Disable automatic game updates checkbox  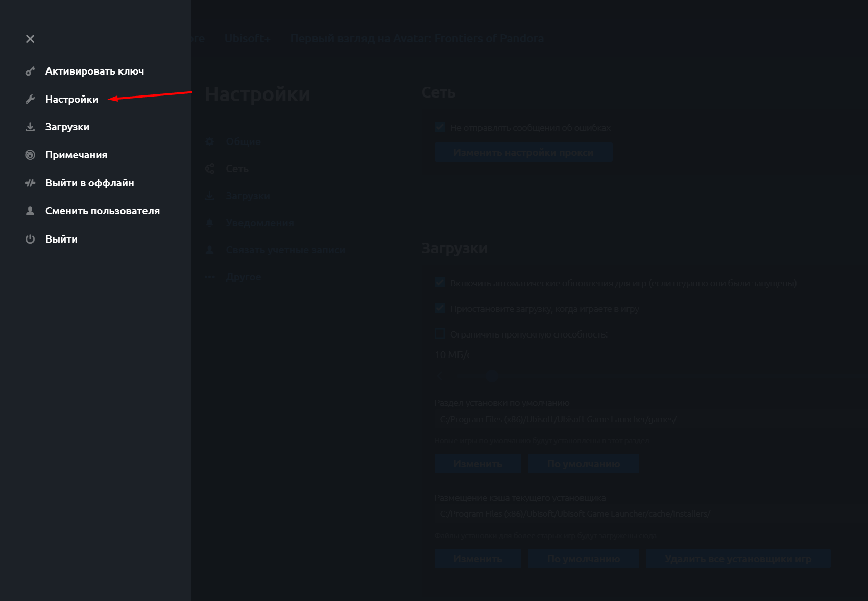[440, 283]
